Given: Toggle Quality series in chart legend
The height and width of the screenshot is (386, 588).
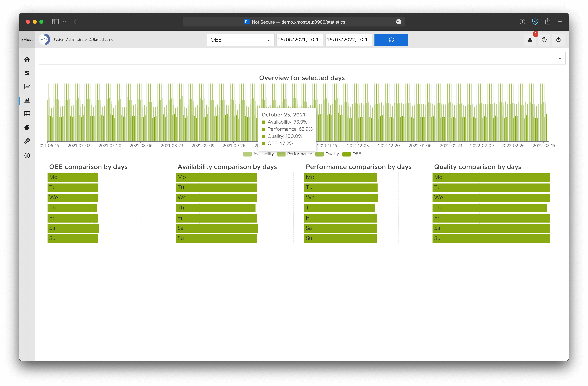Looking at the screenshot, I should pos(327,154).
